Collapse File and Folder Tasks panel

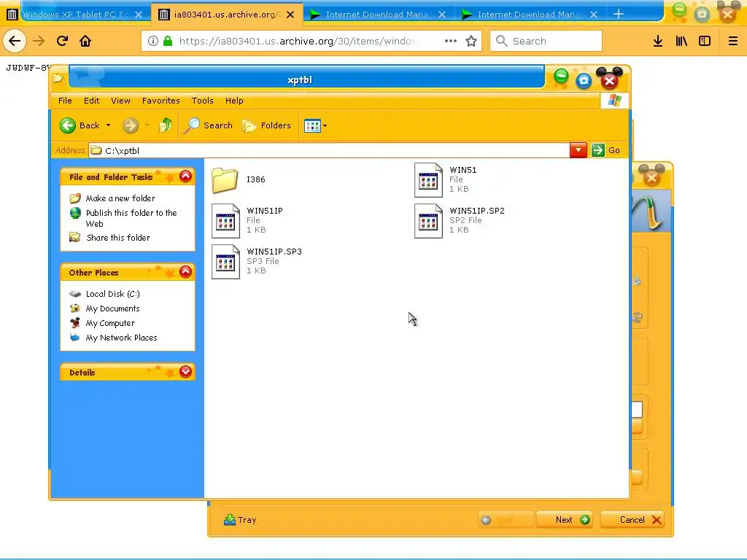point(186,176)
